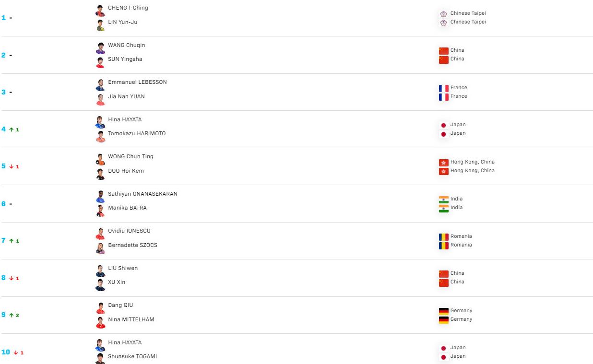Viewport: 593px width, 364px height.
Task: Open Jia Nan YUAN's player name link
Action: click(x=126, y=96)
